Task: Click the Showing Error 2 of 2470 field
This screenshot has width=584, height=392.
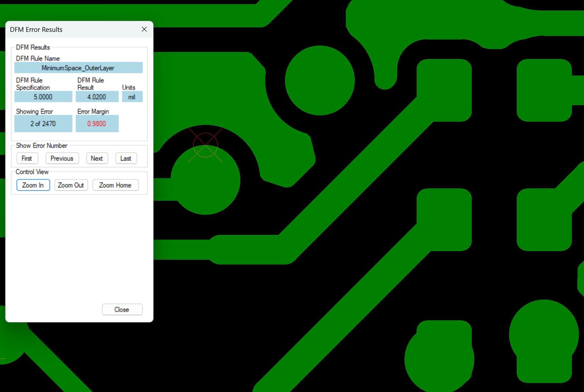Action: 43,124
